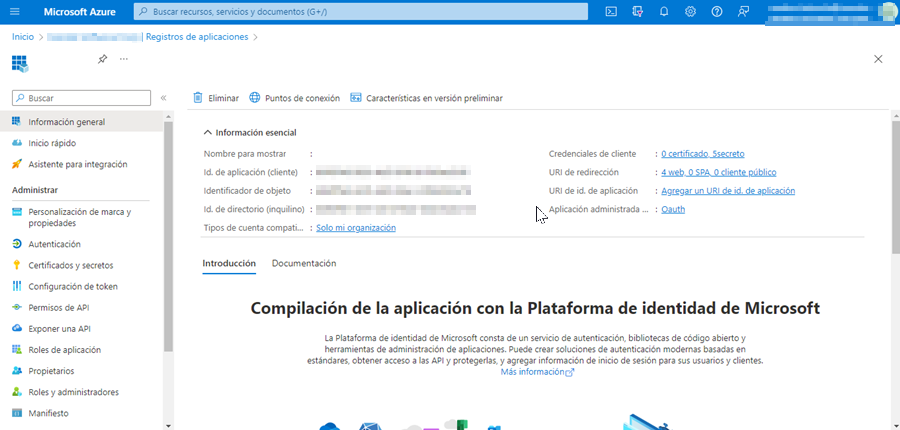Click the Características en versión preliminar icon
This screenshot has height=430, width=900.
[356, 98]
